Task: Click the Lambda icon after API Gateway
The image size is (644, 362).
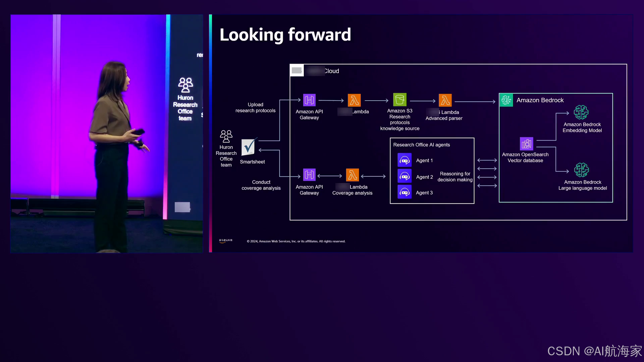Action: (354, 100)
